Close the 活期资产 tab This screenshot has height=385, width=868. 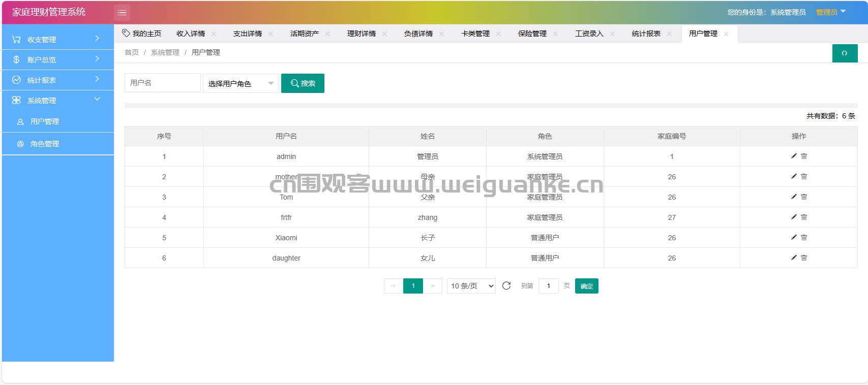coord(327,34)
